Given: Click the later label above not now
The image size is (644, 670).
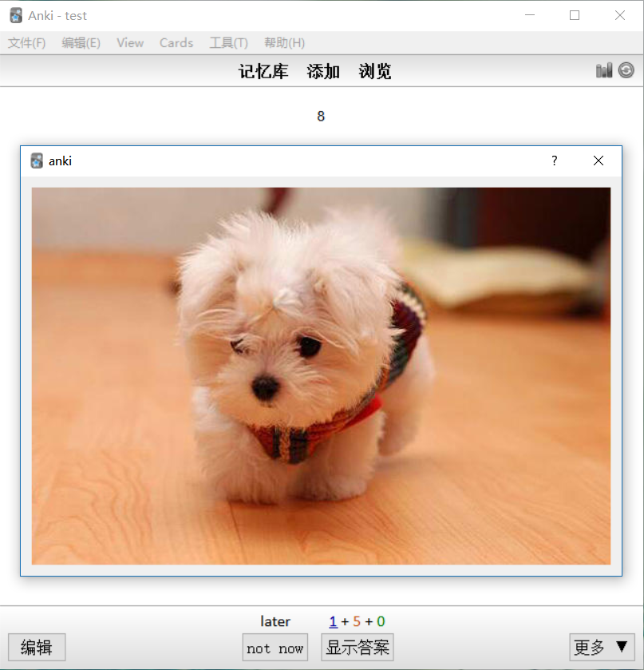Looking at the screenshot, I should coord(275,621).
